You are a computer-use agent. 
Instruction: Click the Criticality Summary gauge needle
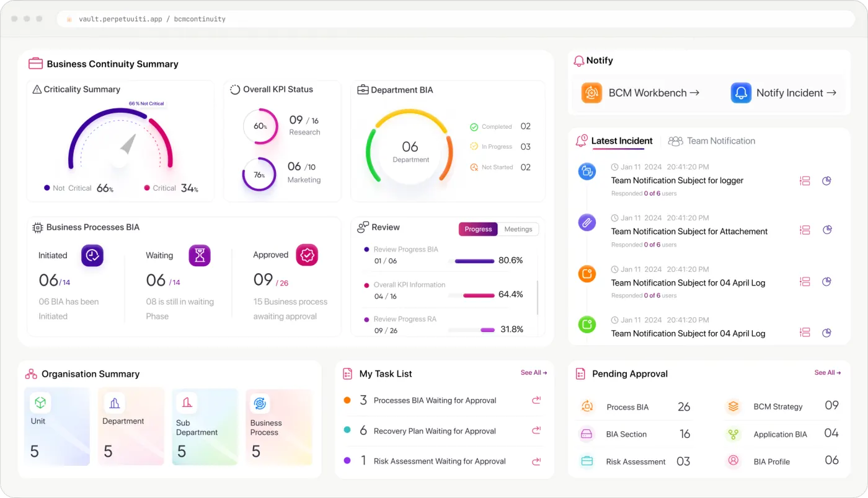[128, 144]
